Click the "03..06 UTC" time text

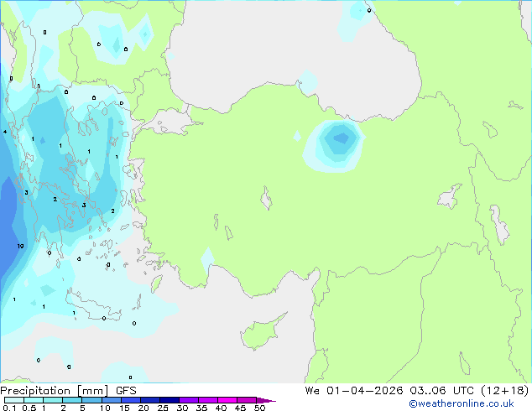tap(441, 391)
